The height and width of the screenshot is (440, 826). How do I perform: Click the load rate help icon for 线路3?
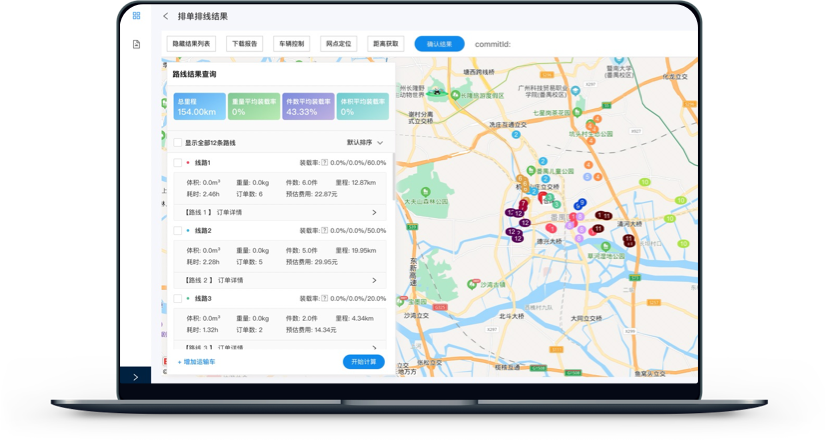pyautogui.click(x=325, y=298)
